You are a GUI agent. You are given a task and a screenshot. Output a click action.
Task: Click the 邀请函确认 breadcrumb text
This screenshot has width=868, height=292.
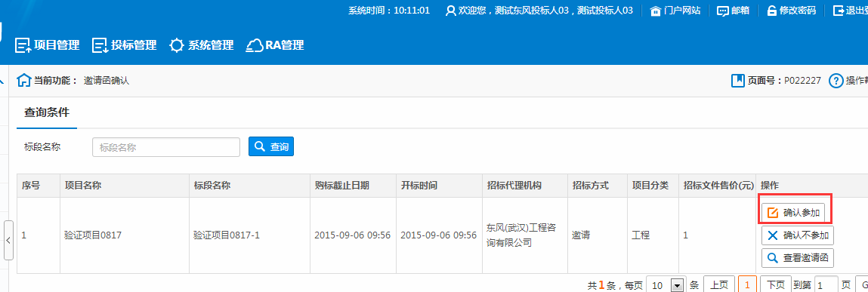click(x=107, y=81)
